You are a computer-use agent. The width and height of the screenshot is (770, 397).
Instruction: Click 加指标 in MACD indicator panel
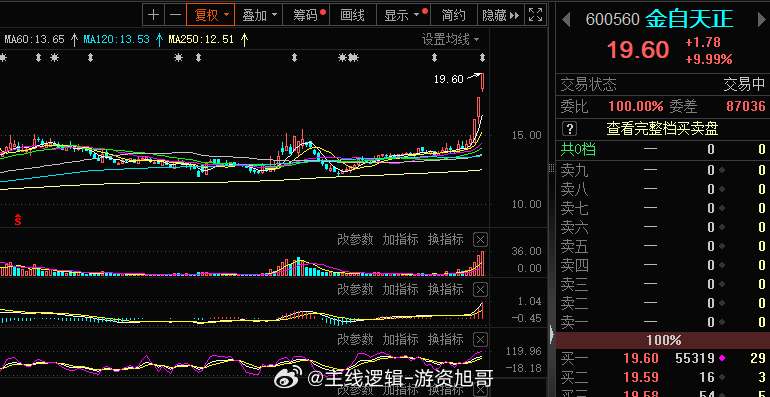(400, 289)
